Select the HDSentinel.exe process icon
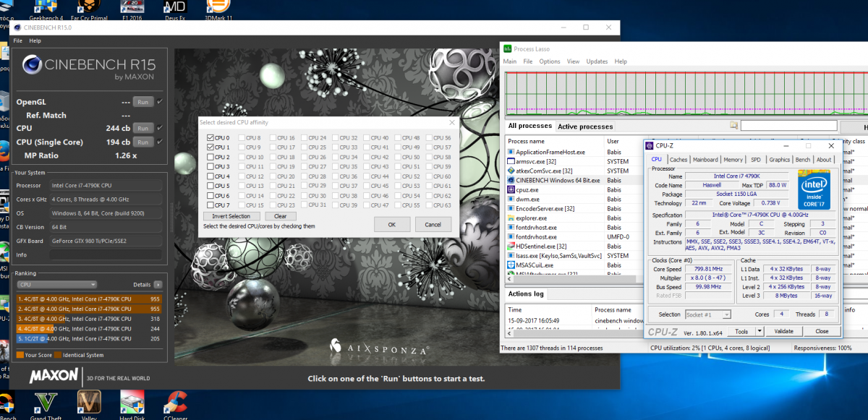The width and height of the screenshot is (868, 420). [x=511, y=246]
